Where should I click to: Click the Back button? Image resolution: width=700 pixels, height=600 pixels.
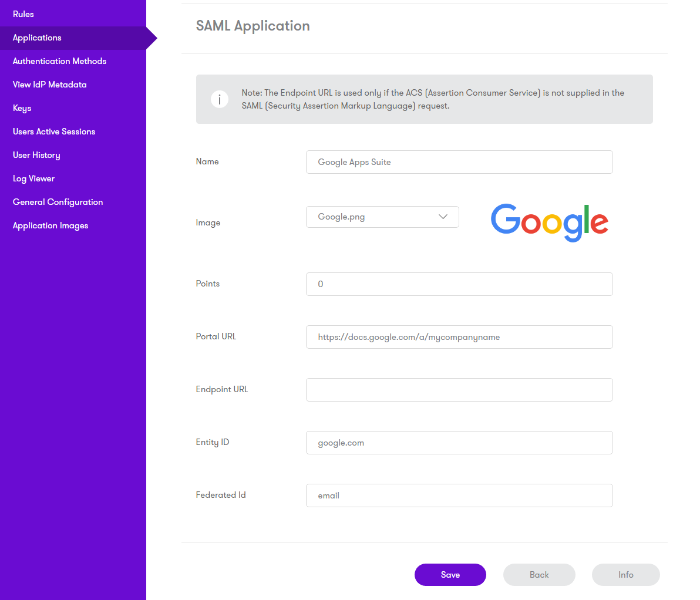click(x=539, y=574)
